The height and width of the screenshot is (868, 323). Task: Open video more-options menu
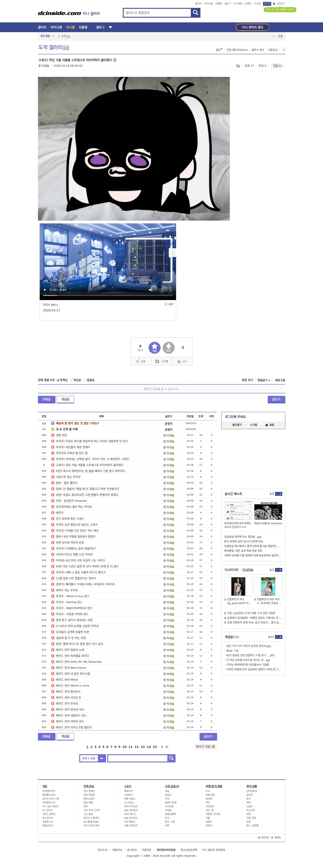coord(171,290)
